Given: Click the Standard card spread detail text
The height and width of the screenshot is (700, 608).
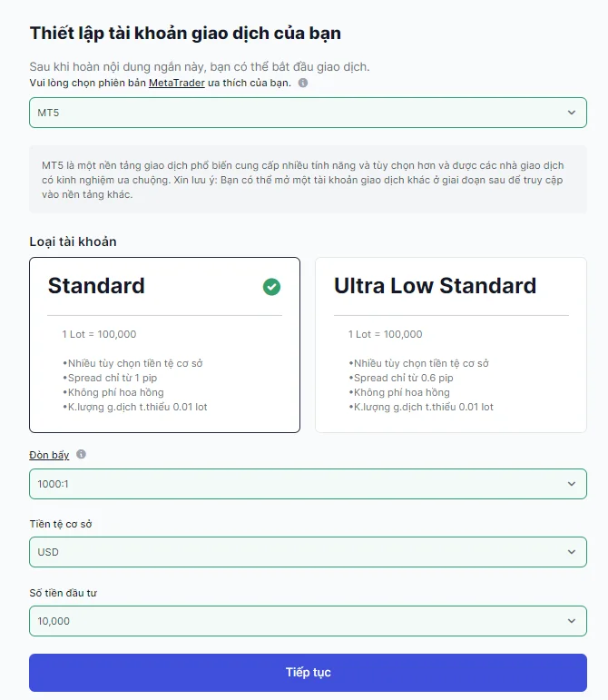Looking at the screenshot, I should pos(110,378).
